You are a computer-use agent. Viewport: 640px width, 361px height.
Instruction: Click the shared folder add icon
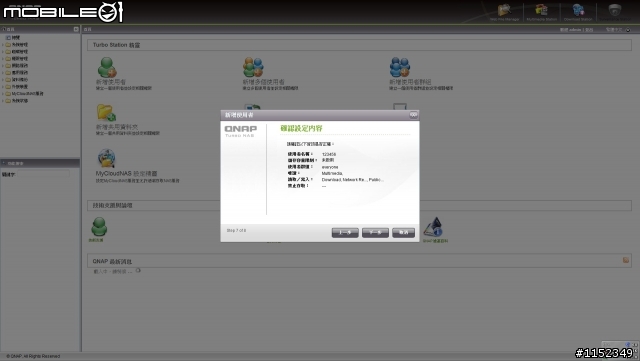(106, 113)
